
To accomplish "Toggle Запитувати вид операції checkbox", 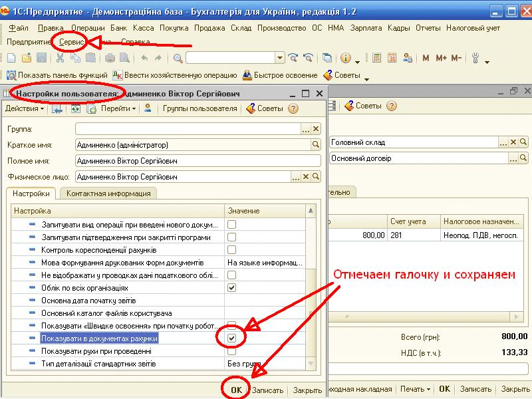I will (231, 225).
